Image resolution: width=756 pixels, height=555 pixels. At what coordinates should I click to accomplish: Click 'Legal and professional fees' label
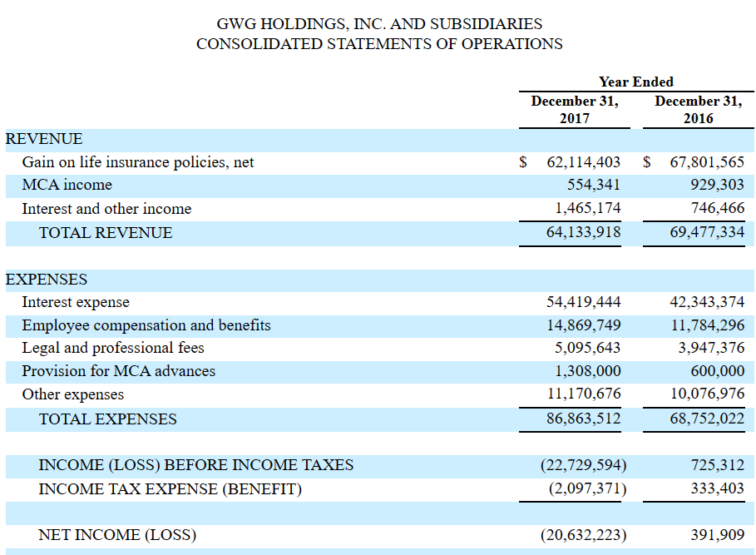pos(113,348)
